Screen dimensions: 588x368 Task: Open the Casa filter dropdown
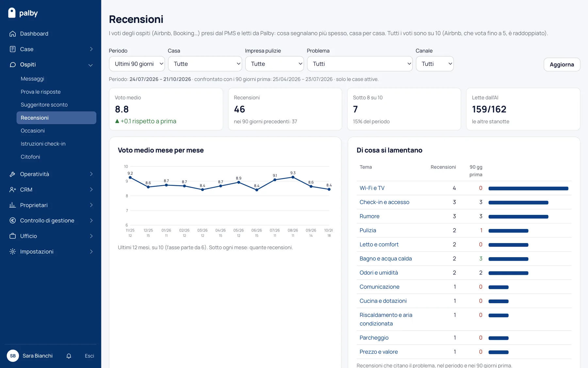click(205, 64)
